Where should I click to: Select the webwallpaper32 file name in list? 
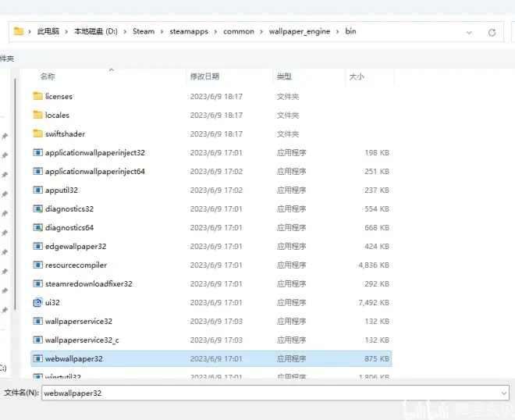pyautogui.click(x=74, y=358)
